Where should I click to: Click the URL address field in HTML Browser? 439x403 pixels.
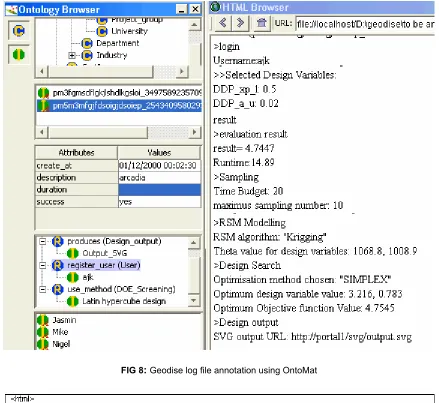pyautogui.click(x=365, y=24)
